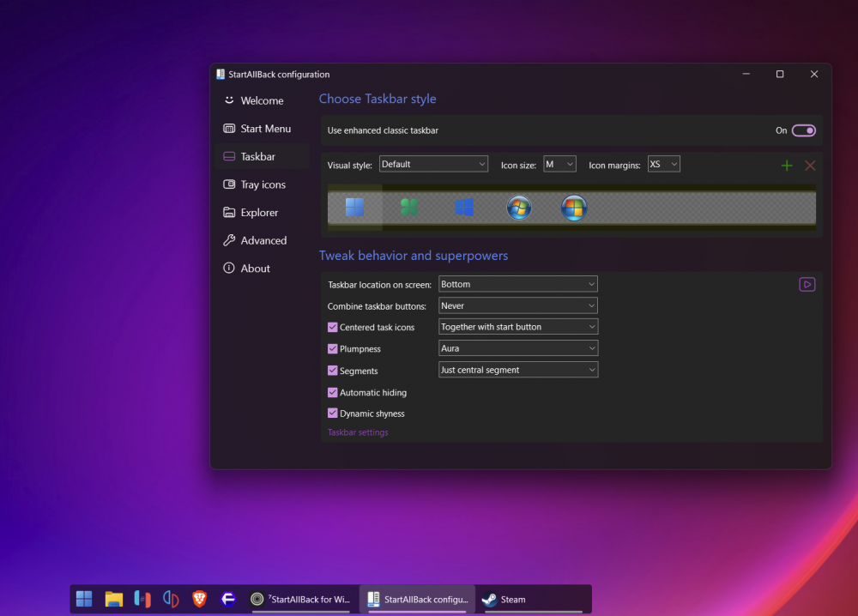This screenshot has height=616, width=858.
Task: Open the Taskbar settings link
Action: tap(358, 432)
